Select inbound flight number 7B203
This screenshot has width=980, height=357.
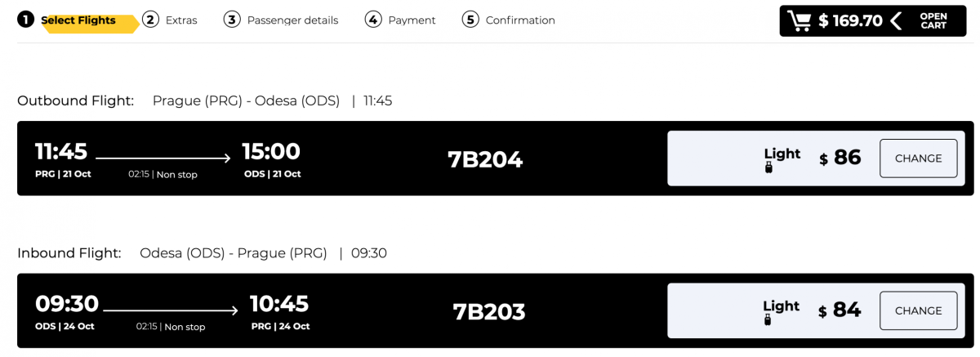pyautogui.click(x=489, y=311)
